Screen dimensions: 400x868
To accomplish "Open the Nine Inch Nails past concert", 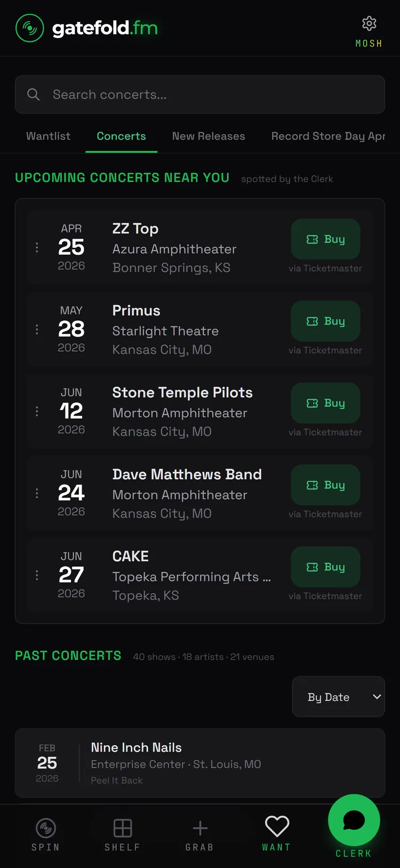I will (x=200, y=763).
